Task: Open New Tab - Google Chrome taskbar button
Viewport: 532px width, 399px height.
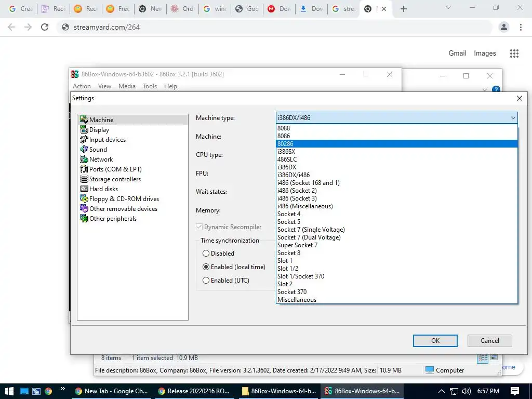Action: [112, 391]
